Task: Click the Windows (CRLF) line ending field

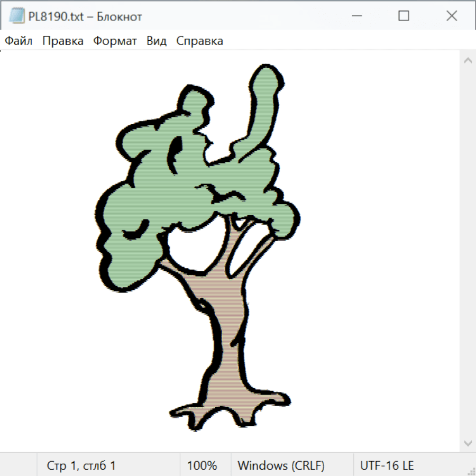Action: pyautogui.click(x=281, y=466)
